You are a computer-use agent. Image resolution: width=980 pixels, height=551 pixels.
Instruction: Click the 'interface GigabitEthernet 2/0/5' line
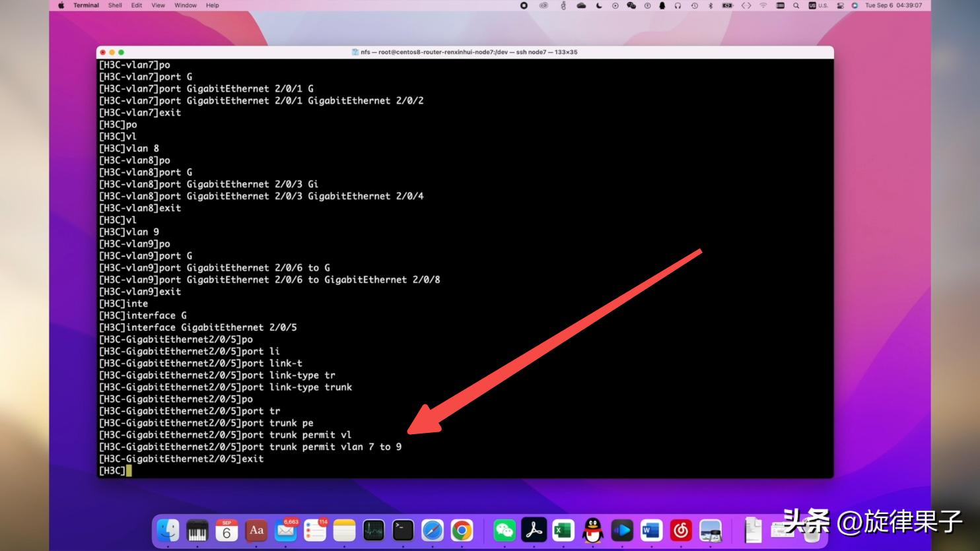coord(198,327)
